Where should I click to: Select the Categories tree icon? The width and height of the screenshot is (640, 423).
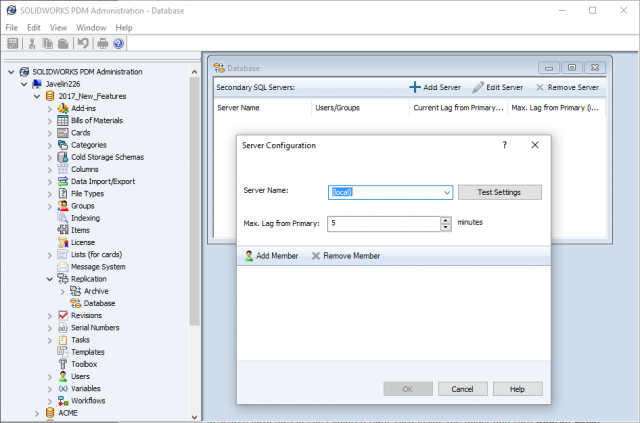(63, 145)
